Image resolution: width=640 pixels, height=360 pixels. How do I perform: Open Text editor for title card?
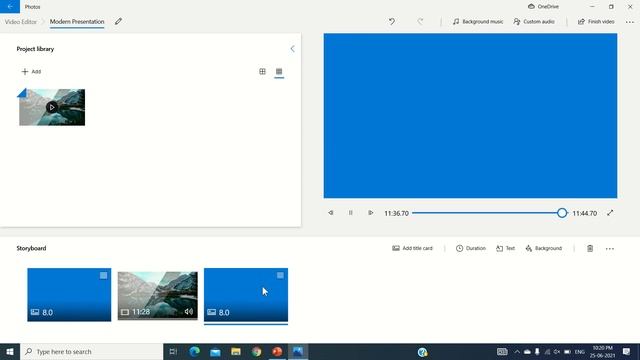(x=505, y=248)
